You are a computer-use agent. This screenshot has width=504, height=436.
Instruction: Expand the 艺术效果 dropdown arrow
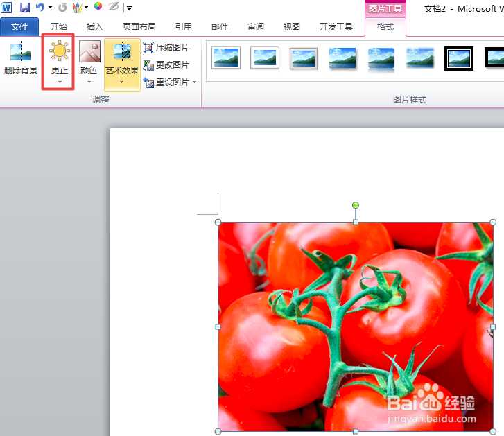pyautogui.click(x=122, y=82)
